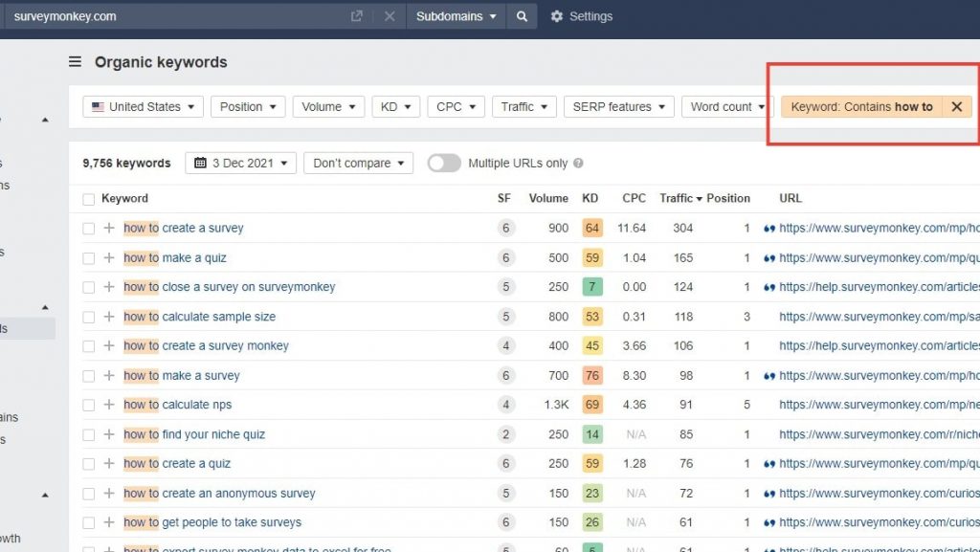Screen dimensions: 980x552
Task: Check the box for 'how to calculate nps'
Action: pos(89,406)
